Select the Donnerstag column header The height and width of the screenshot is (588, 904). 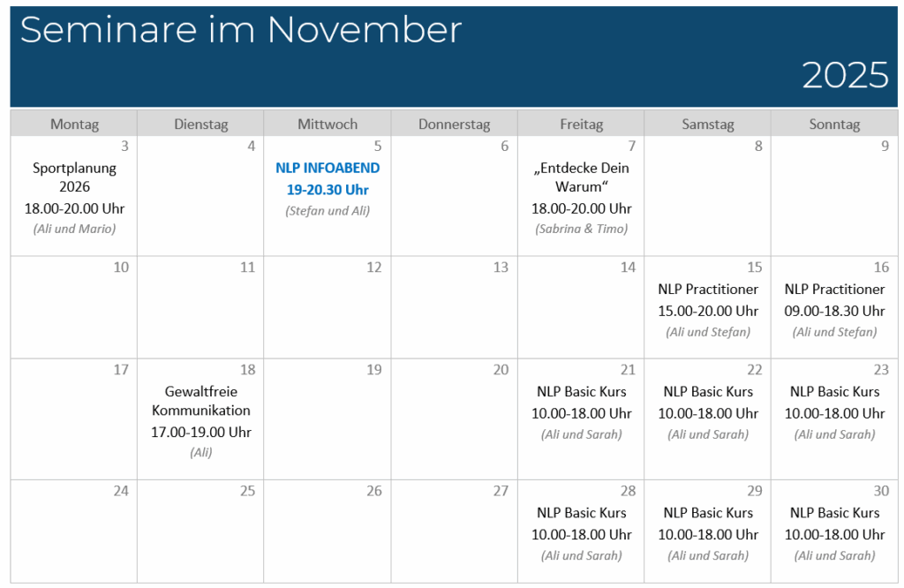[x=454, y=124]
